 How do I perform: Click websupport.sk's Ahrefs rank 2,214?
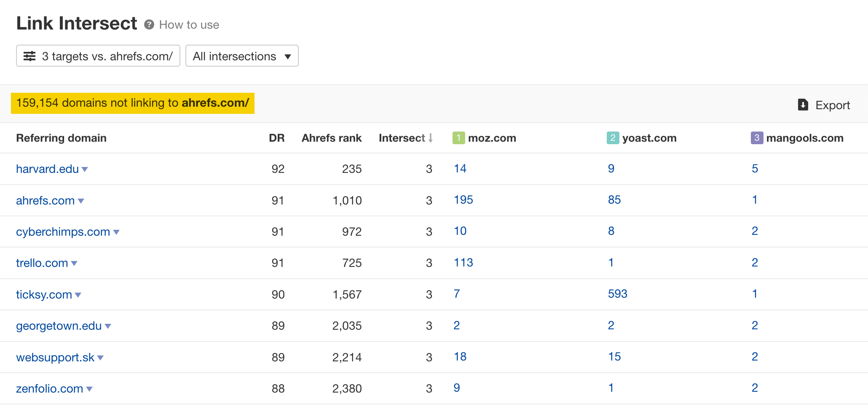pyautogui.click(x=347, y=358)
